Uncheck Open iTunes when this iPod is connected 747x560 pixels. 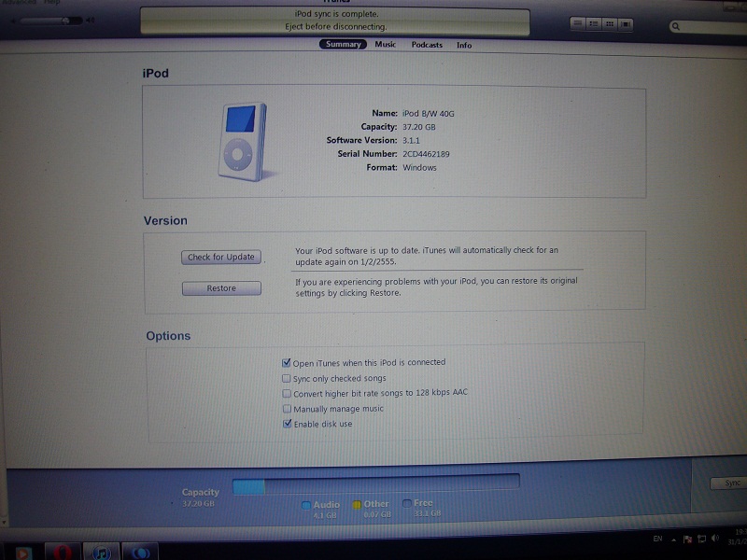287,362
